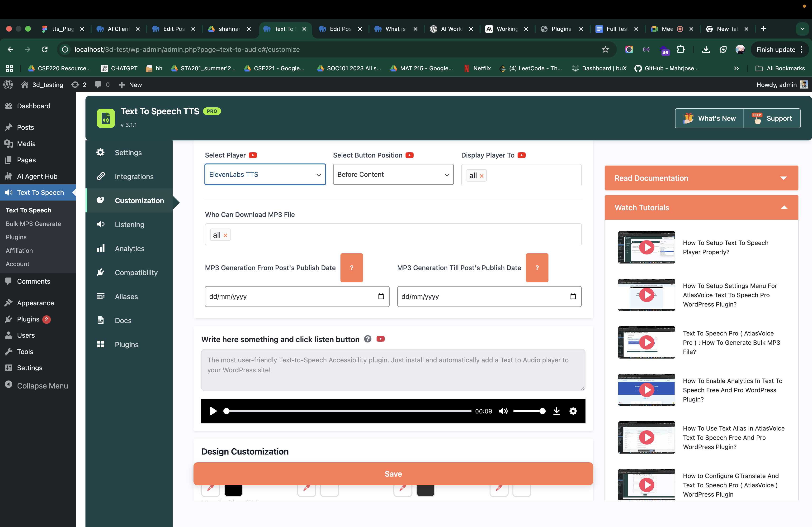Click YouTube icon beside Select Player
This screenshot has height=527, width=812.
pos(253,155)
